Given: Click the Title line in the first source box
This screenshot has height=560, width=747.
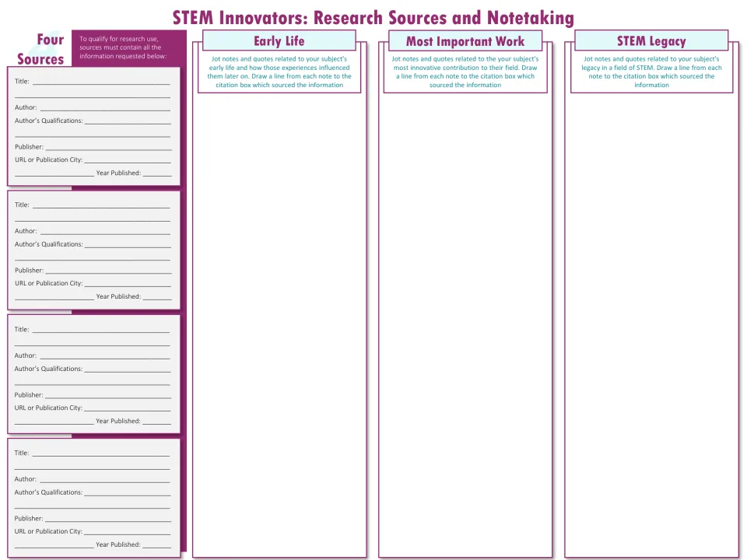Looking at the screenshot, I should tap(101, 82).
